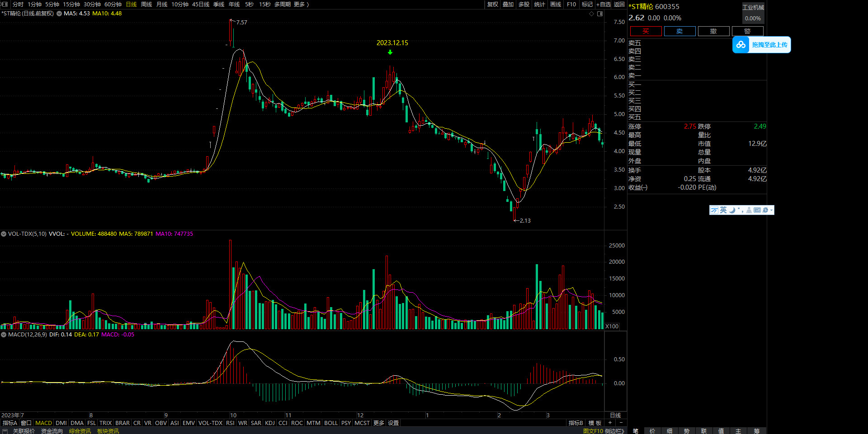Click the Baidu cloud upload icon
Image resolution: width=868 pixels, height=434 pixels.
pos(741,45)
